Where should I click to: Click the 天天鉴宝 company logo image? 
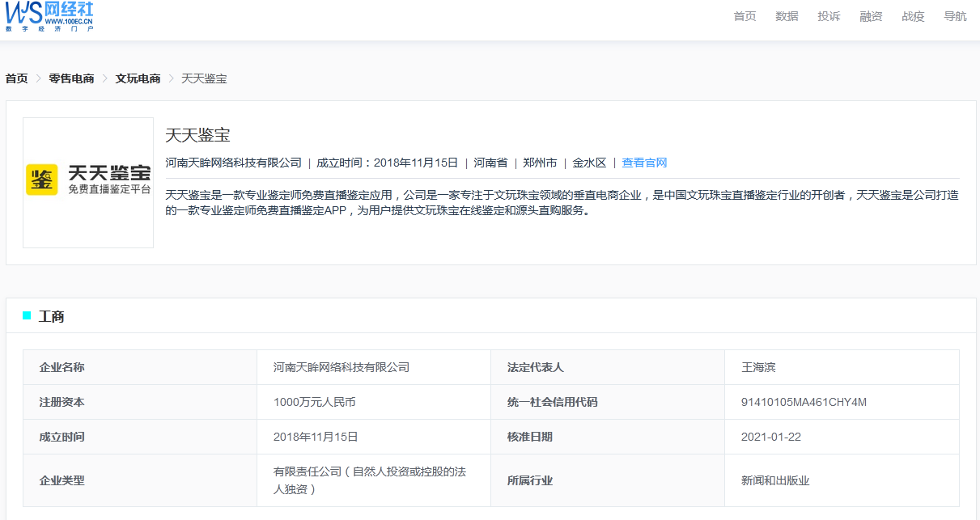88,183
